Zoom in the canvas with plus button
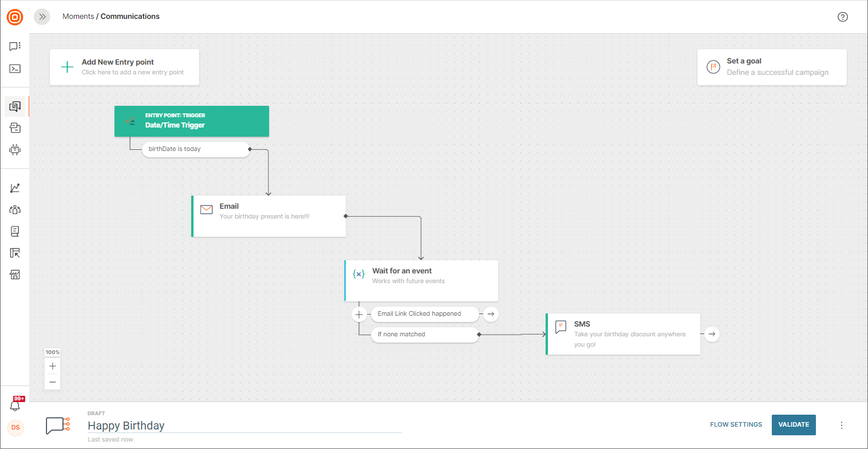 53,366
